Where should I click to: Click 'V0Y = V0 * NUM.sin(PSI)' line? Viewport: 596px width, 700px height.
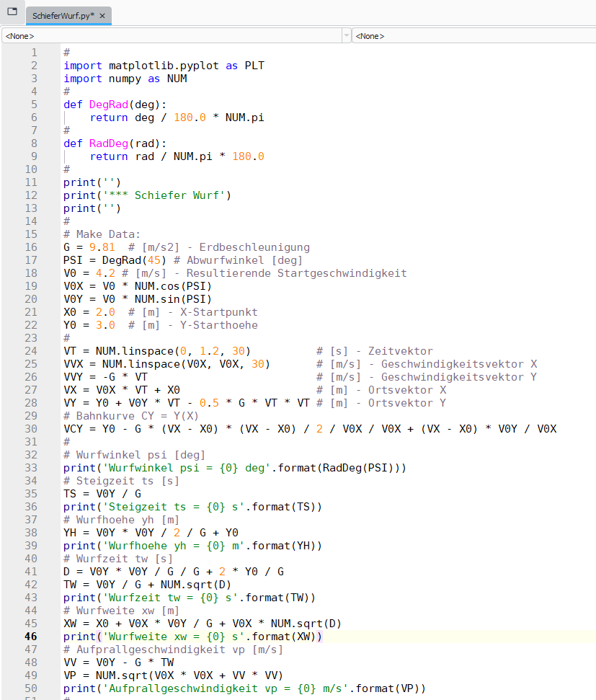(138, 298)
